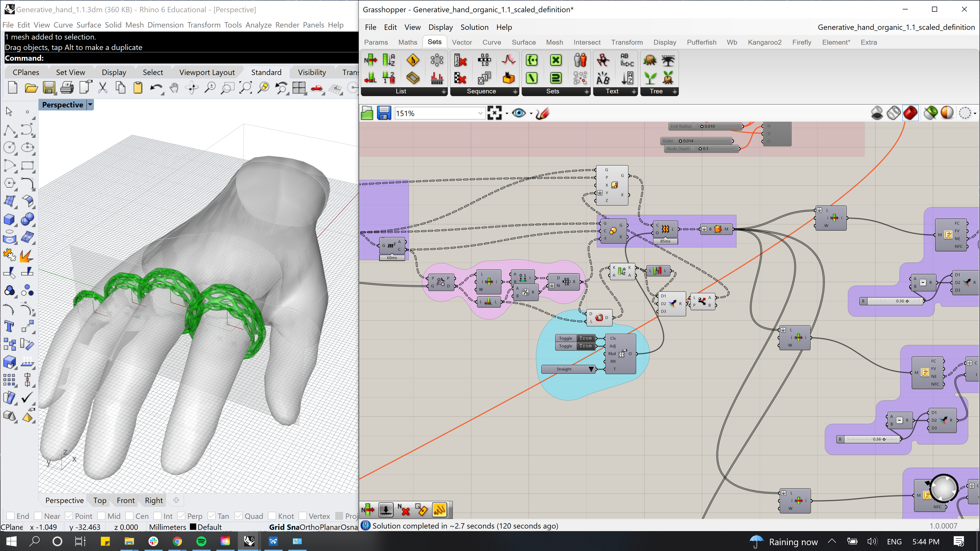The height and width of the screenshot is (551, 980).
Task: Click the tree trunk icon in Tree panel
Action: [650, 60]
